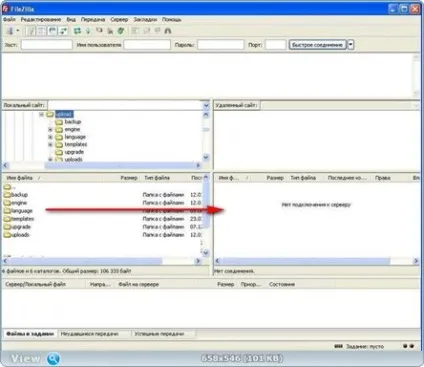
Task: Expand the templates folder in the tree
Action: click(50, 145)
